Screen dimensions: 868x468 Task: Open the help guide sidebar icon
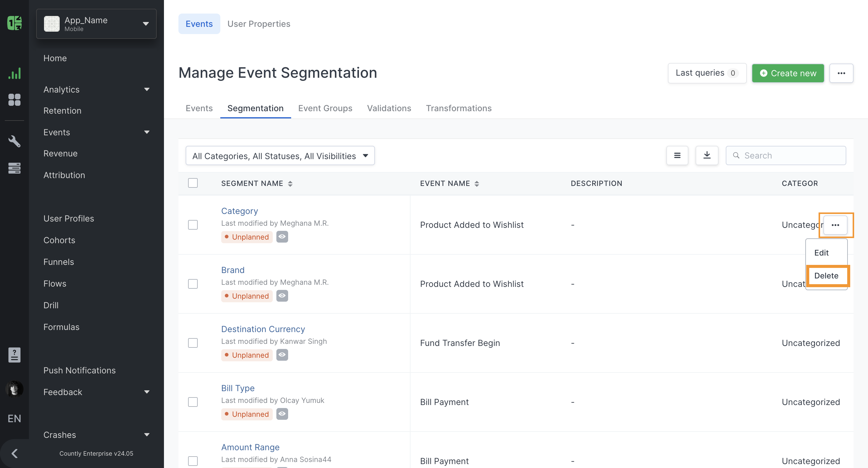(14, 355)
